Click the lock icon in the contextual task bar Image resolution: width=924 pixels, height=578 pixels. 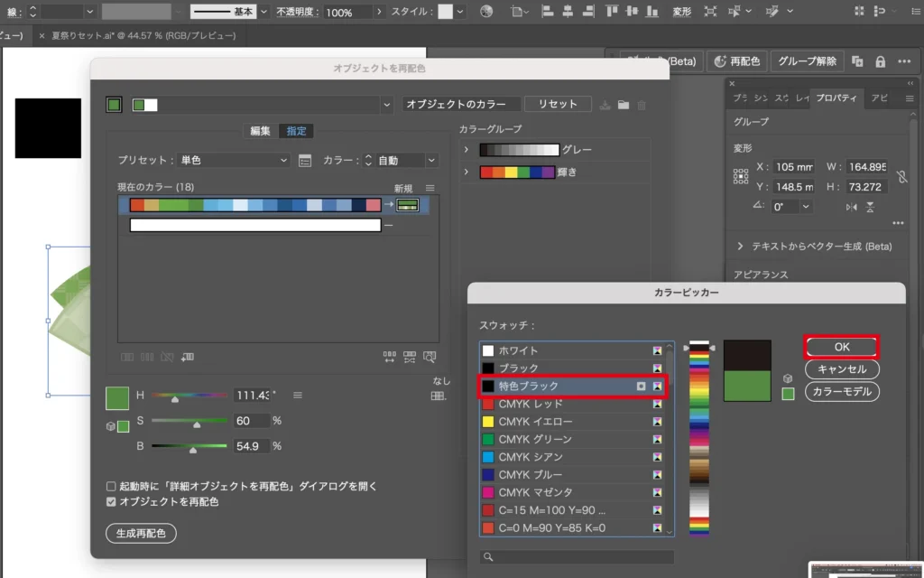pyautogui.click(x=881, y=61)
